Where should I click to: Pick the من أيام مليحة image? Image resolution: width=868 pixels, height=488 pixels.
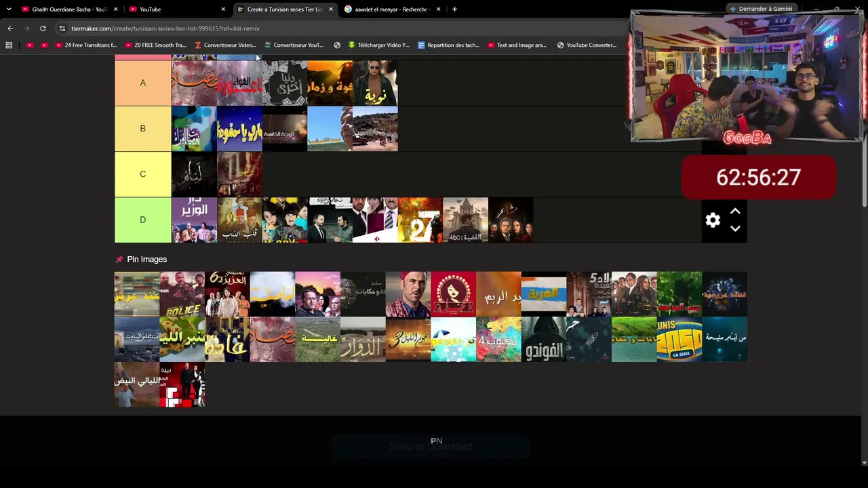[x=724, y=340]
